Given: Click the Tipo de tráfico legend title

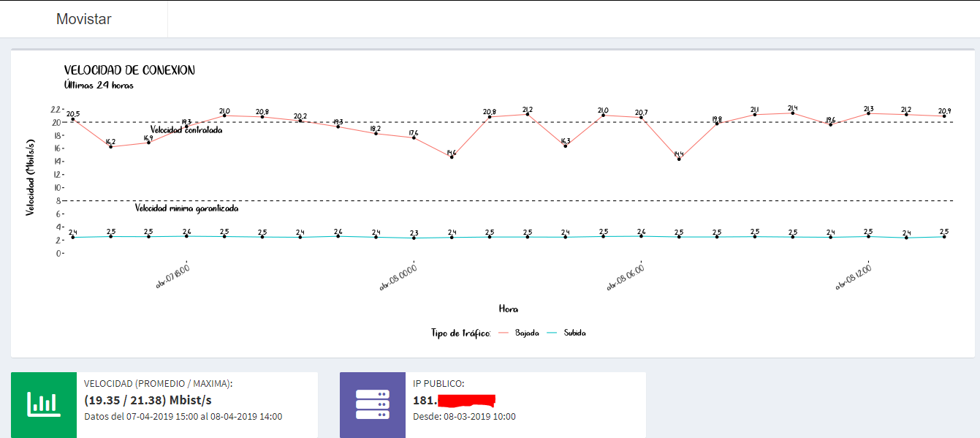Looking at the screenshot, I should pos(460,333).
